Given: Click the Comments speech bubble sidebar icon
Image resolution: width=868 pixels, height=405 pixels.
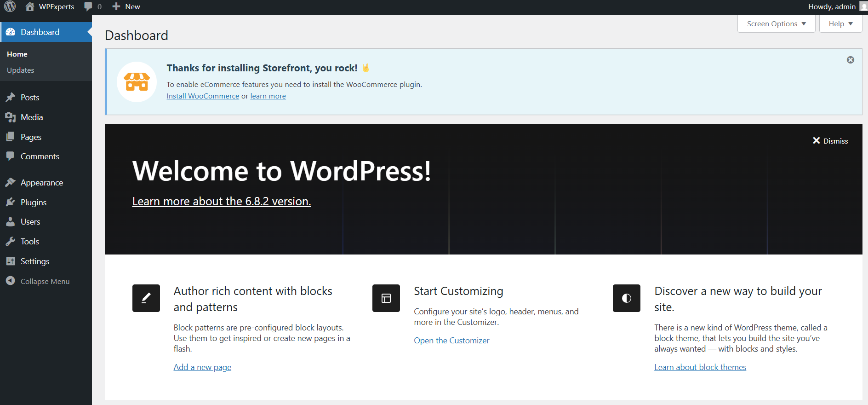Looking at the screenshot, I should tap(11, 156).
